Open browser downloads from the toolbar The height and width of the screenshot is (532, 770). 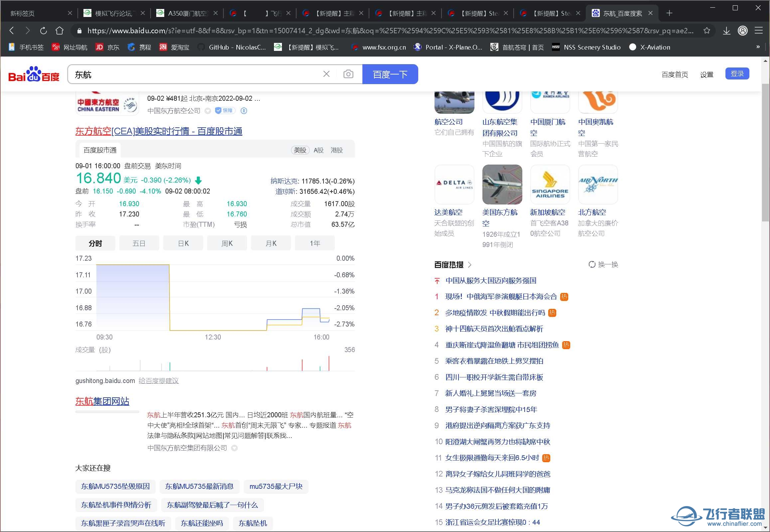(x=726, y=30)
